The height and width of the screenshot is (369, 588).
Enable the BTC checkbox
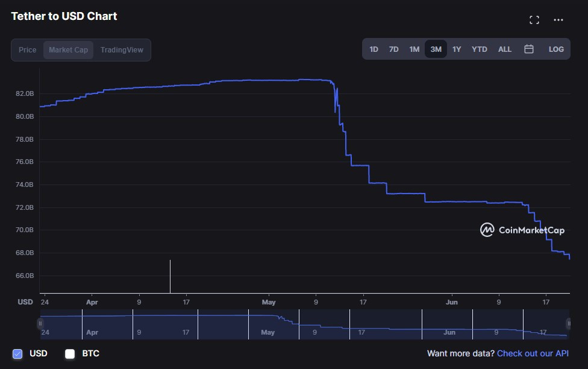[x=69, y=353]
